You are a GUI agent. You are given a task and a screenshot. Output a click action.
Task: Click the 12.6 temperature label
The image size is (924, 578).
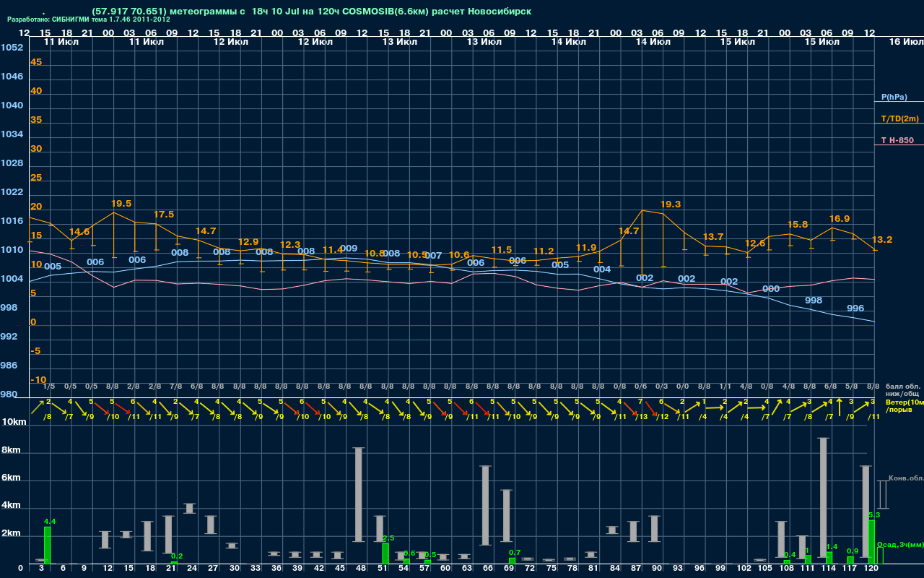pyautogui.click(x=755, y=243)
